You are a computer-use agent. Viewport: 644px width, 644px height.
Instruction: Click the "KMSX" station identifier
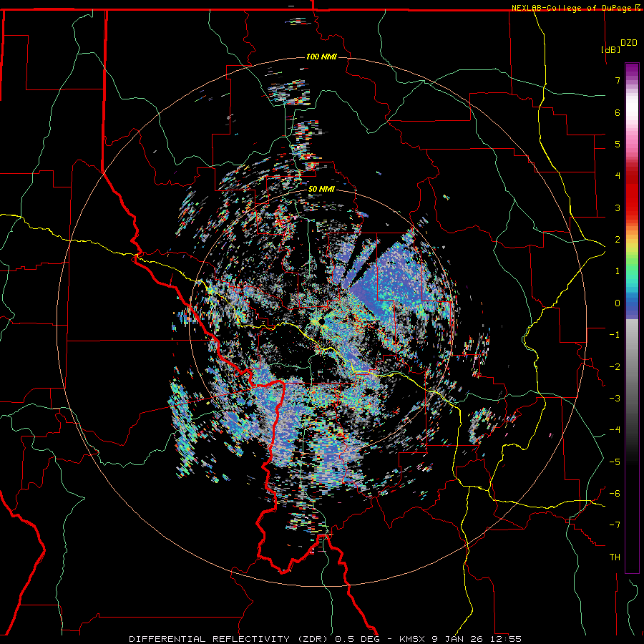[412, 639]
